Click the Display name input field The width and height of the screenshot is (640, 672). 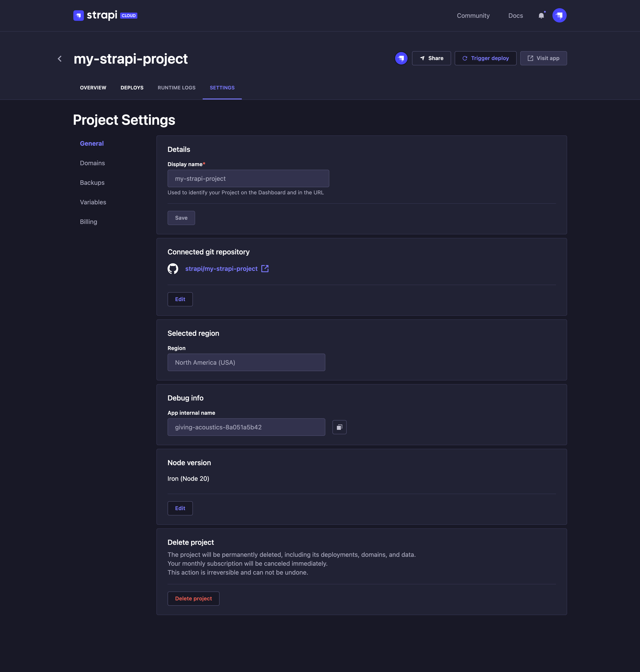248,178
